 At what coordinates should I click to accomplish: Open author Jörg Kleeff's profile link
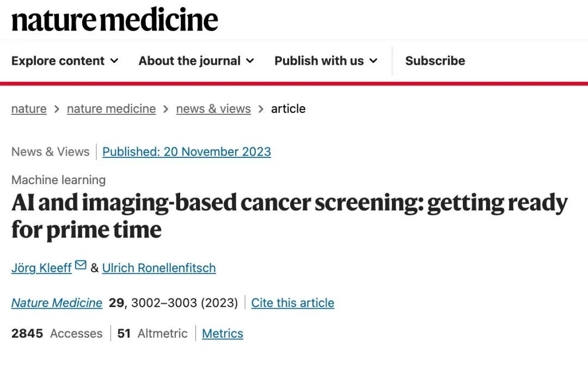[x=41, y=268]
